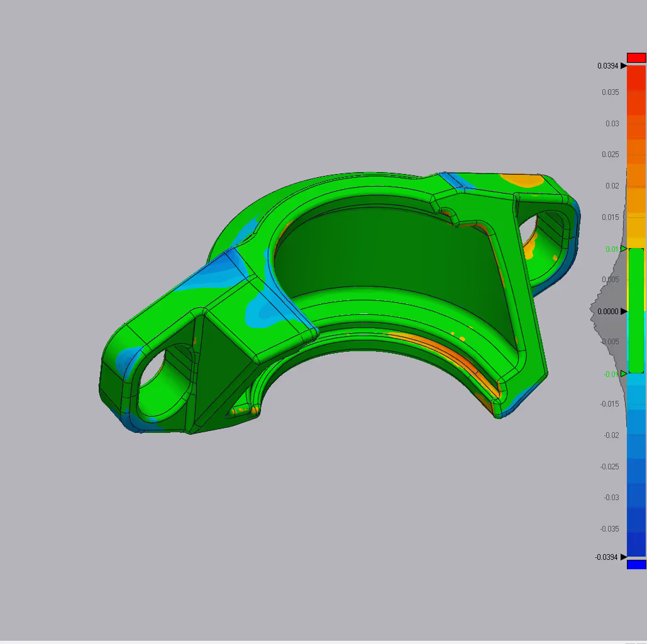Image resolution: width=647 pixels, height=644 pixels.
Task: Click the -0.015 scale label
Action: pyautogui.click(x=609, y=403)
